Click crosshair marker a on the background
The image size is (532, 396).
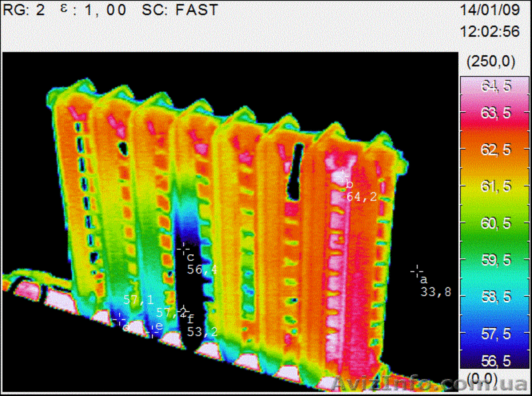click(417, 270)
